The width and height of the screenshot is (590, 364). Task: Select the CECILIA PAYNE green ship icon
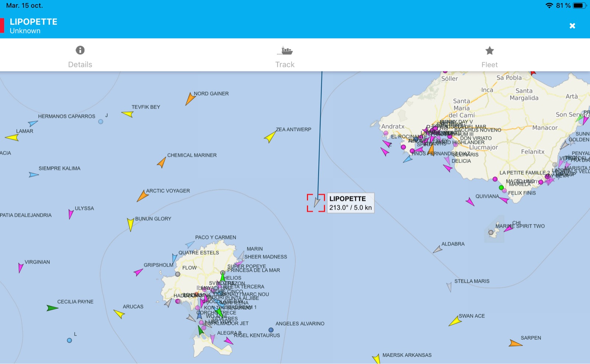52,308
